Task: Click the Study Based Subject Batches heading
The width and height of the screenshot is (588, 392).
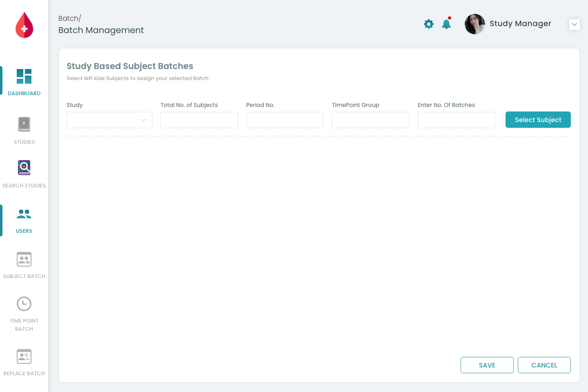Action: [130, 66]
